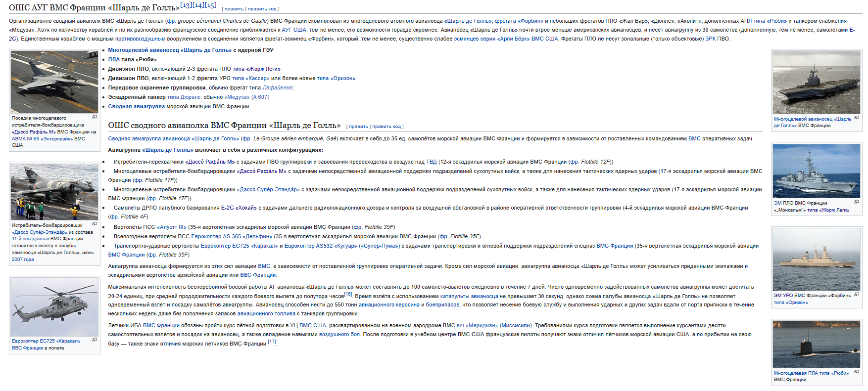Click 'править' beside ОШС сводного авиаполка heading
The image size is (868, 391).
(358, 127)
